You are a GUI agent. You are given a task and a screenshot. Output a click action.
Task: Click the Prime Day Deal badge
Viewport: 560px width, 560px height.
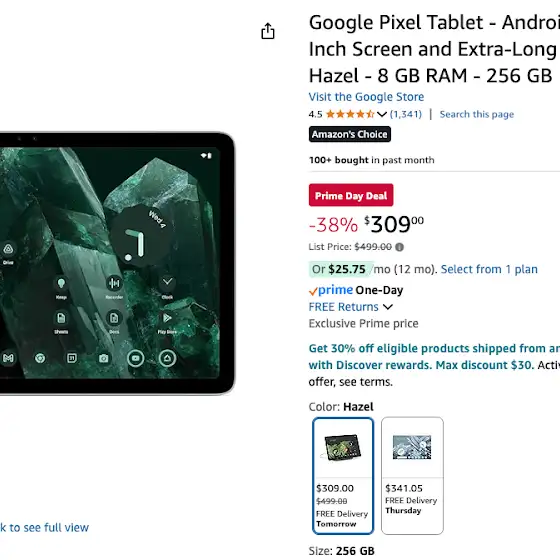coord(351,195)
